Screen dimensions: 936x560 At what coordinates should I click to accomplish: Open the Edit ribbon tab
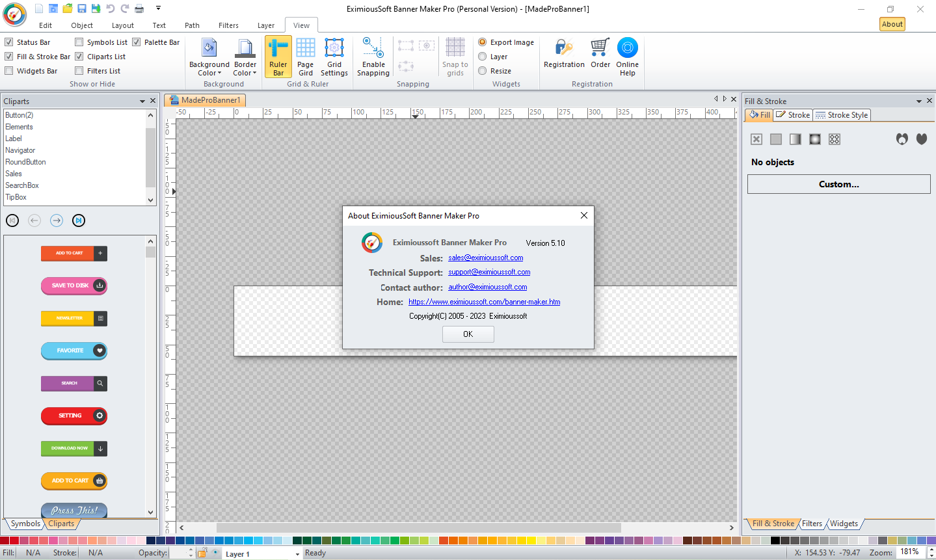pyautogui.click(x=46, y=25)
